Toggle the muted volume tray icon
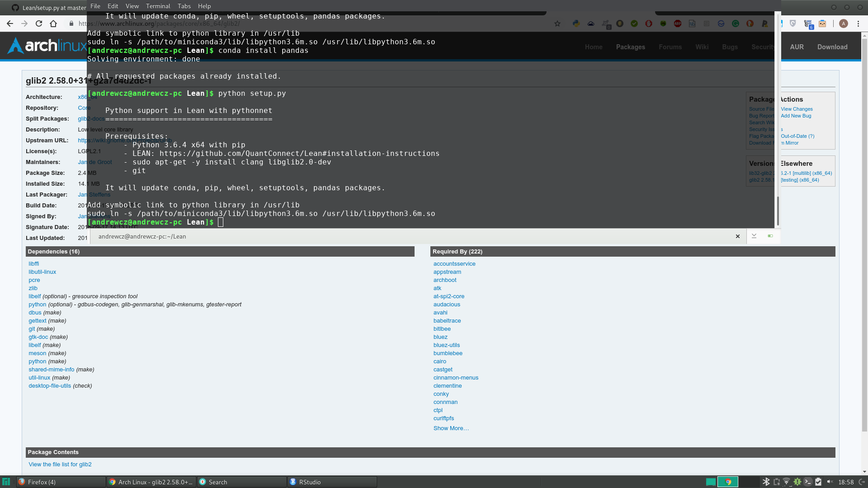The height and width of the screenshot is (488, 868). [830, 482]
